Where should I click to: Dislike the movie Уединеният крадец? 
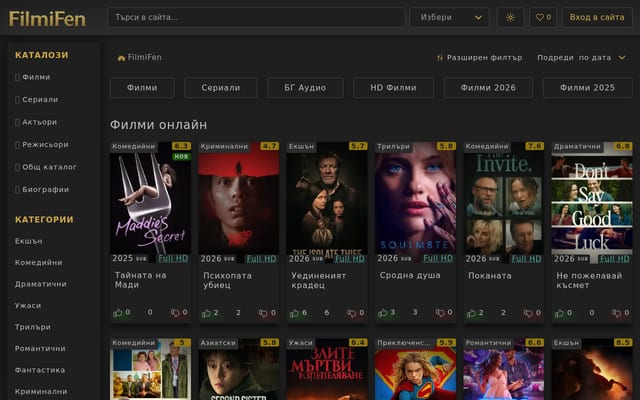point(356,313)
